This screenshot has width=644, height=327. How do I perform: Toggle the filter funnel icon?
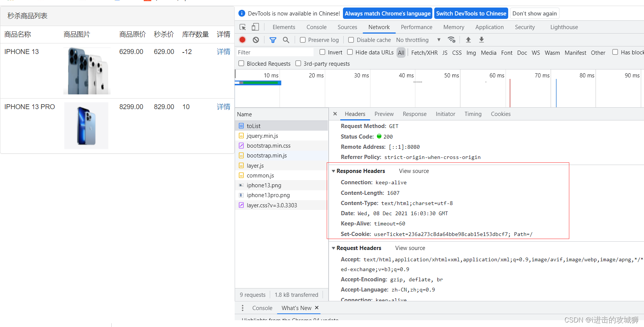[x=273, y=40]
